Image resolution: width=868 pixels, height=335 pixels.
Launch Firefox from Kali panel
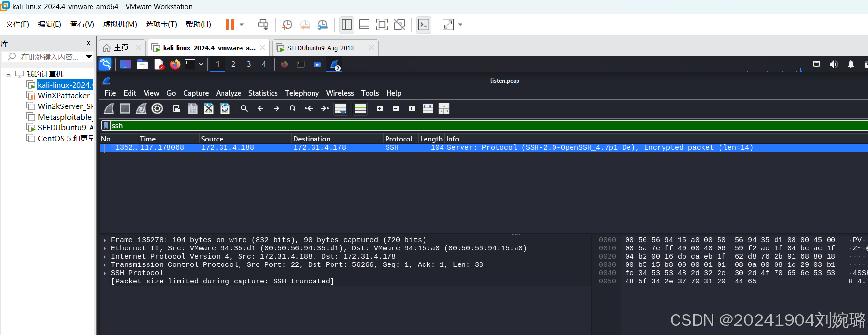[175, 64]
